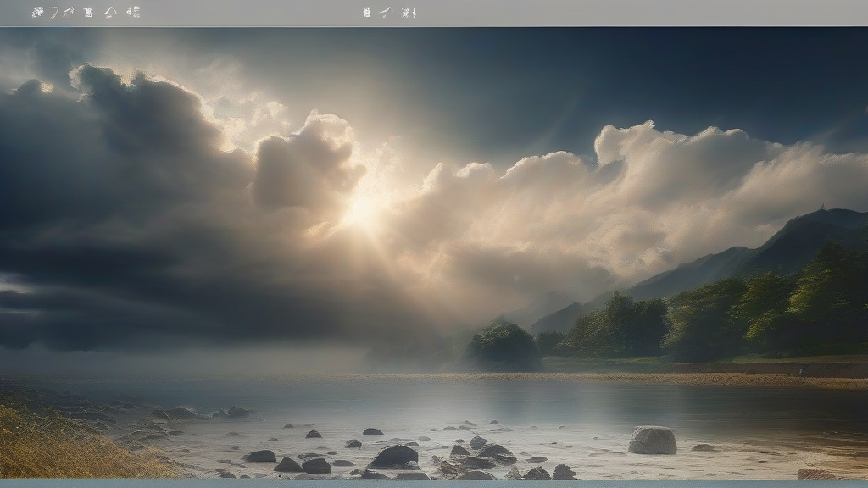Choose the fourth icon in the left toolbar group
Screen dimensions: 868x488
88,12
